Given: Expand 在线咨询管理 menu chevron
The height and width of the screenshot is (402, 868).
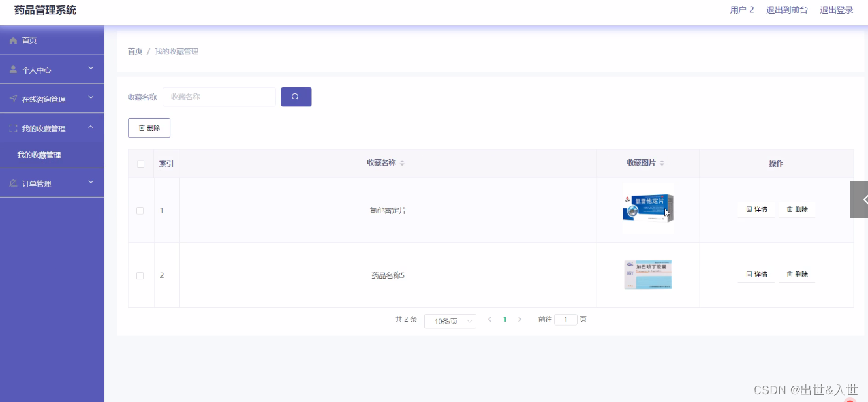Looking at the screenshot, I should [x=91, y=97].
